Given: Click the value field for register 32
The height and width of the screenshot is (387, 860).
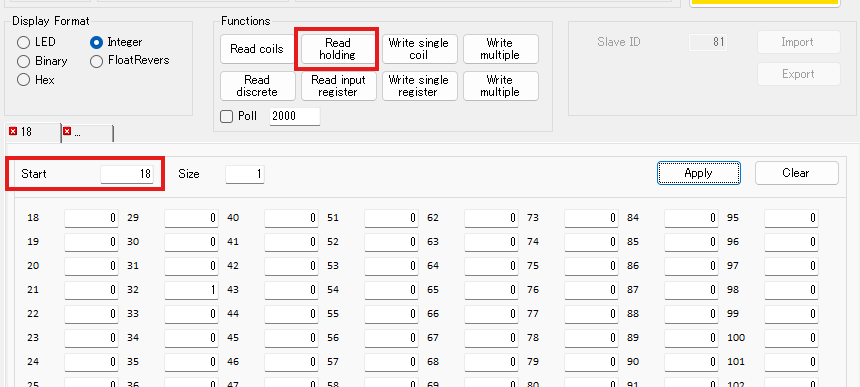Looking at the screenshot, I should click(x=191, y=290).
